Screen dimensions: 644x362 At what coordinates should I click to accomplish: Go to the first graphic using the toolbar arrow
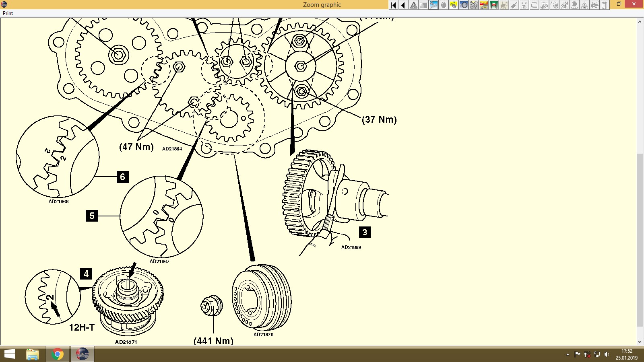(x=393, y=6)
